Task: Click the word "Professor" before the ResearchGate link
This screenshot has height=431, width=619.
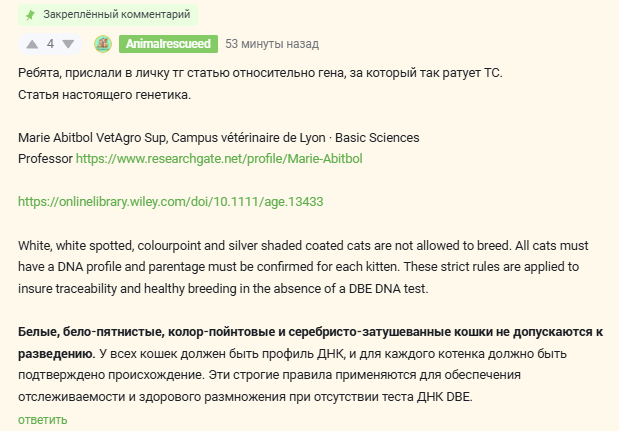Action: coord(45,158)
